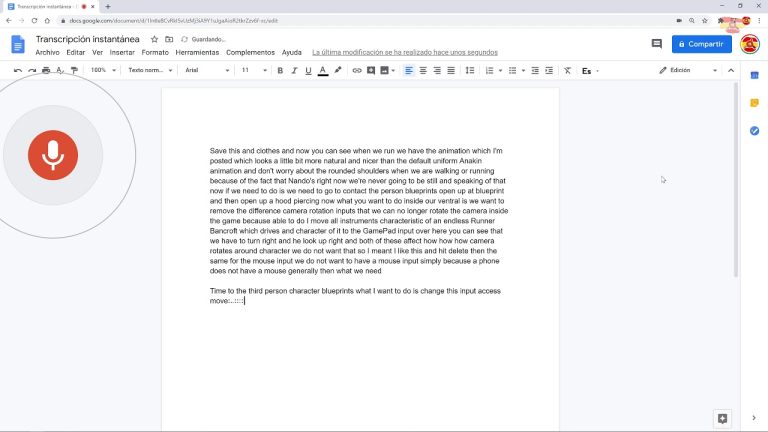Star the document Transcripción instantánea

pos(154,39)
